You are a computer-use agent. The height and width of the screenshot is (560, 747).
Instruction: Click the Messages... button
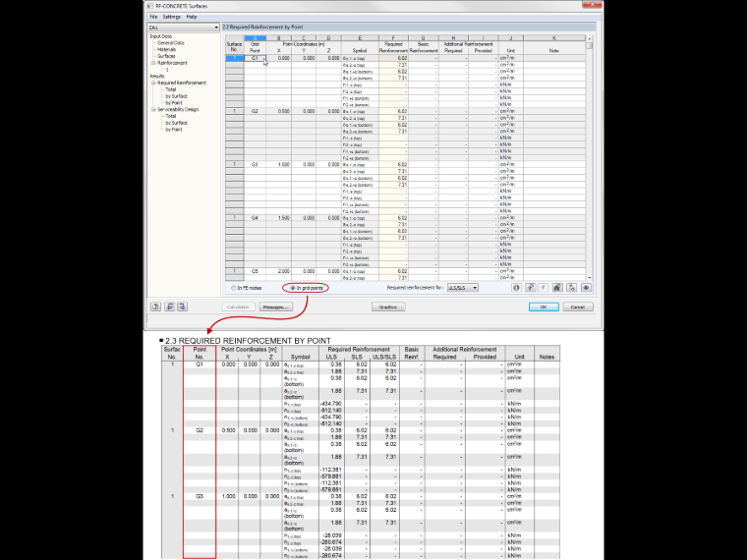pos(276,307)
